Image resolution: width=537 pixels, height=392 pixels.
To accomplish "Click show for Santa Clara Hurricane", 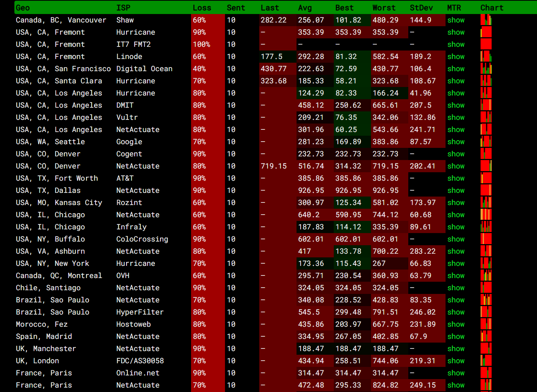I will point(456,81).
